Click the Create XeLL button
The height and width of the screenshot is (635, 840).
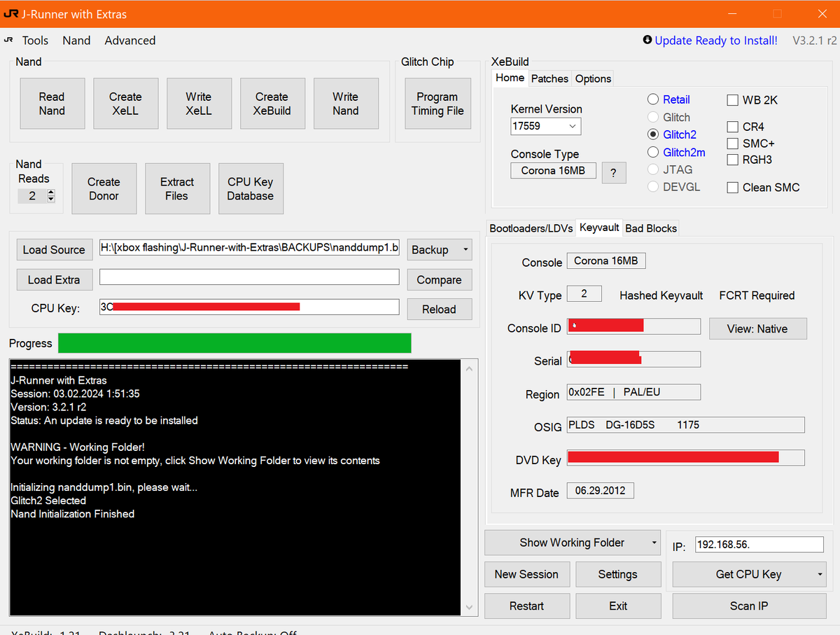pyautogui.click(x=125, y=104)
